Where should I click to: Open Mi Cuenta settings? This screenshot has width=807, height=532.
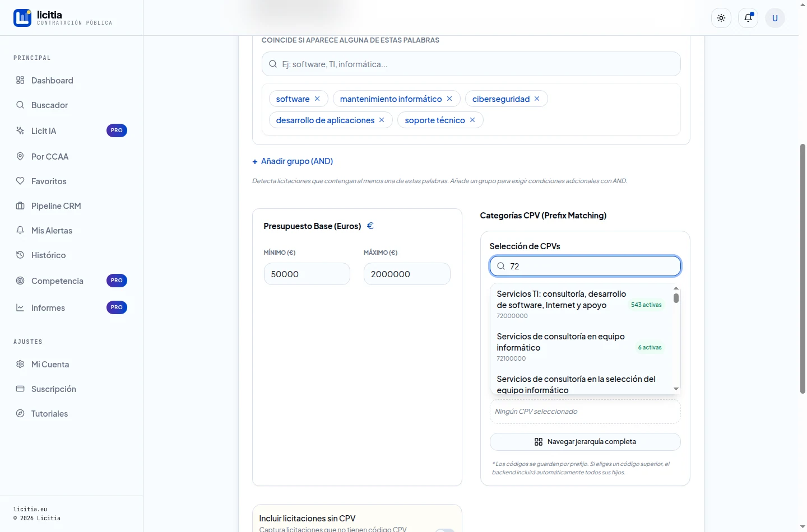tap(71, 364)
